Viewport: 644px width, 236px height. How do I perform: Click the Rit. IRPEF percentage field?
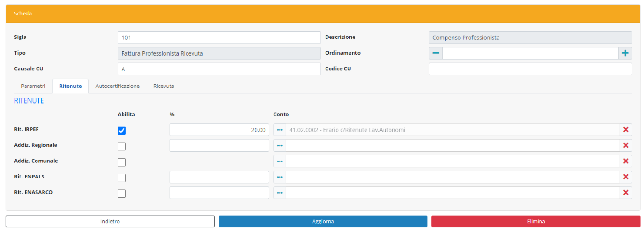point(219,130)
